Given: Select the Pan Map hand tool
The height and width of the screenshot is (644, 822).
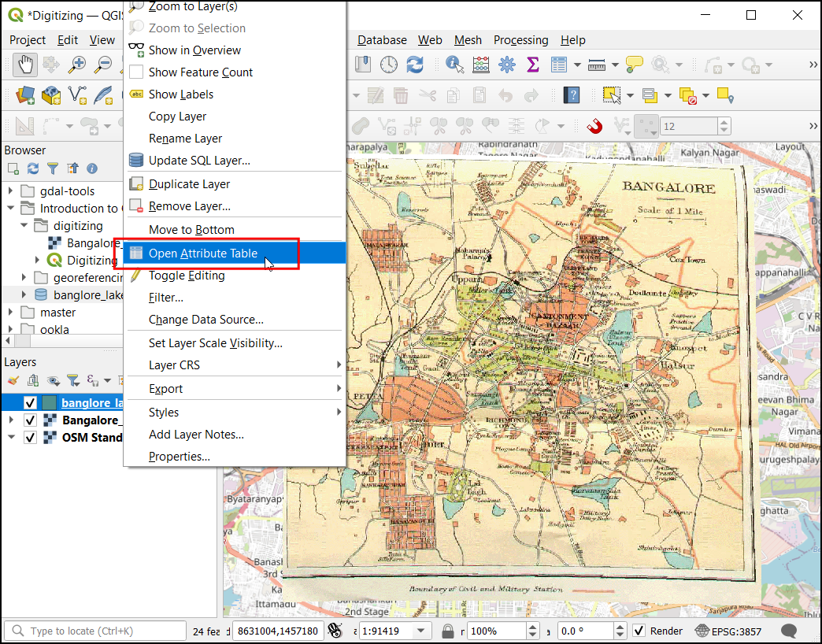Looking at the screenshot, I should click(x=24, y=65).
